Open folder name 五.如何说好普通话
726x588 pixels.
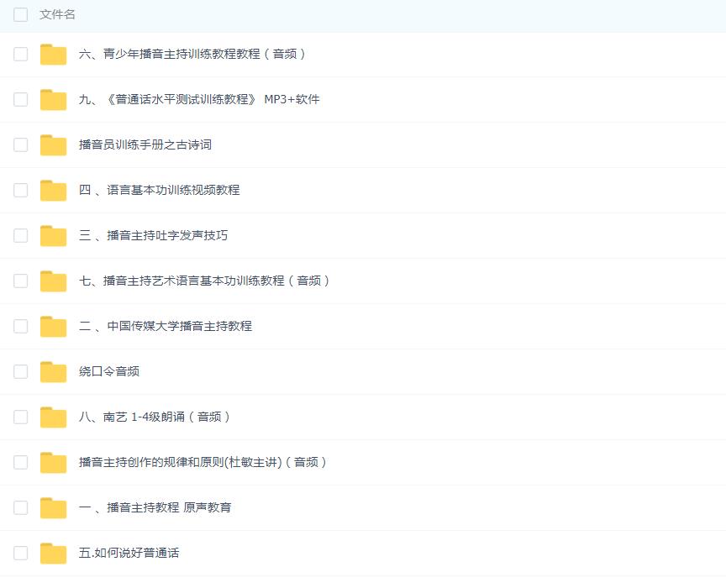129,554
